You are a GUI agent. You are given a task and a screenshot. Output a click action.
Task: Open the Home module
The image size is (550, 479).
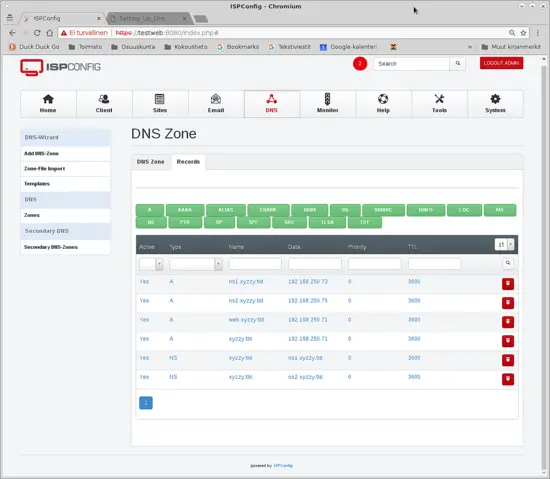click(x=48, y=103)
